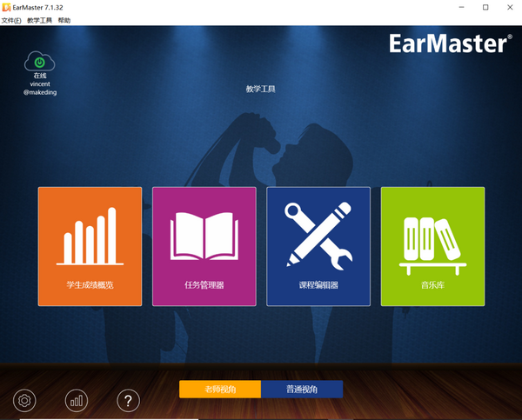Open help using the question mark icon
This screenshot has height=420, width=522.
128,400
